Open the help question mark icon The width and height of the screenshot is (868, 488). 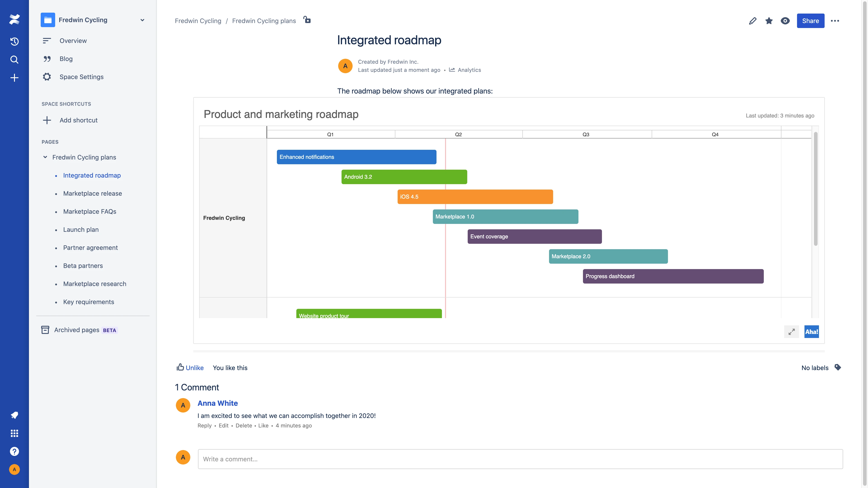(14, 451)
